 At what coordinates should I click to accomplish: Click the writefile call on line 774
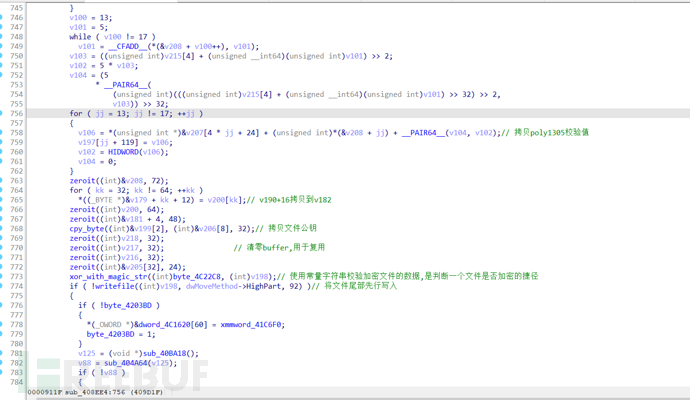[x=199, y=286]
